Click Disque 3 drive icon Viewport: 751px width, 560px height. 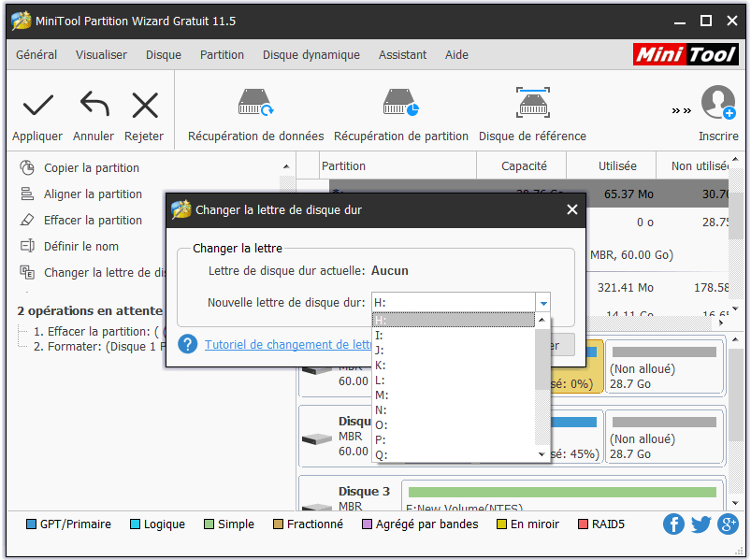[317, 507]
